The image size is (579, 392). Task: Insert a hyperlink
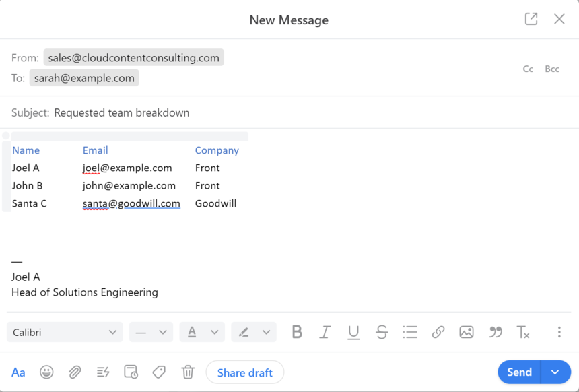[438, 332]
